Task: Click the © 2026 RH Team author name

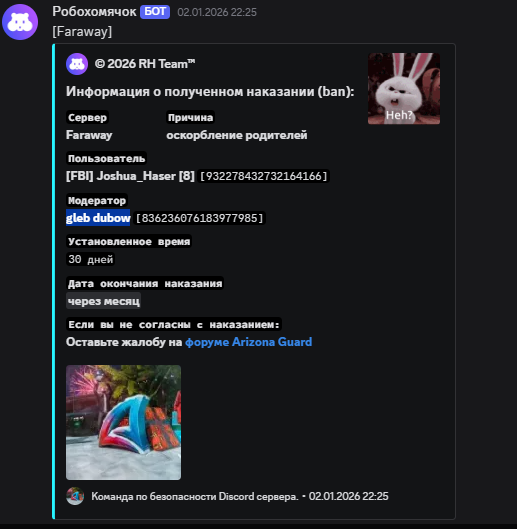Action: click(x=145, y=64)
